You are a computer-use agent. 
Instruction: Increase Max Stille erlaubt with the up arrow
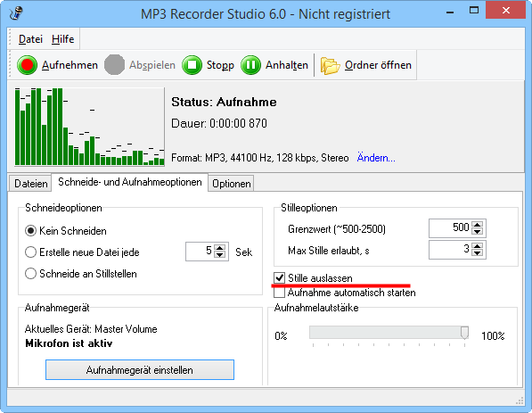point(478,246)
